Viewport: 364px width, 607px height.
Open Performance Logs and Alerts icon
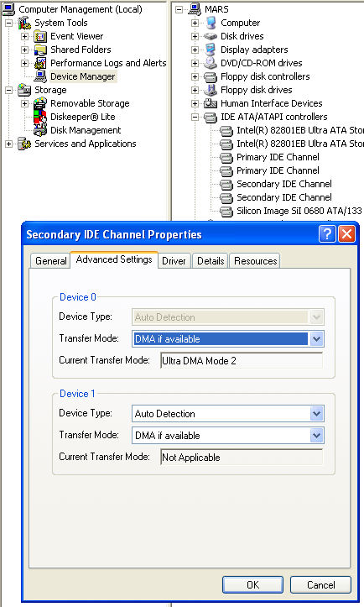[x=40, y=63]
